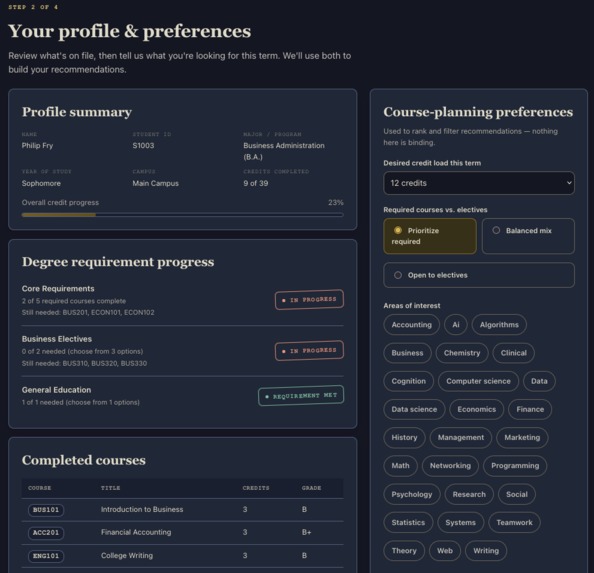Select the Theory interest chip
The height and width of the screenshot is (573, 594).
coord(404,551)
